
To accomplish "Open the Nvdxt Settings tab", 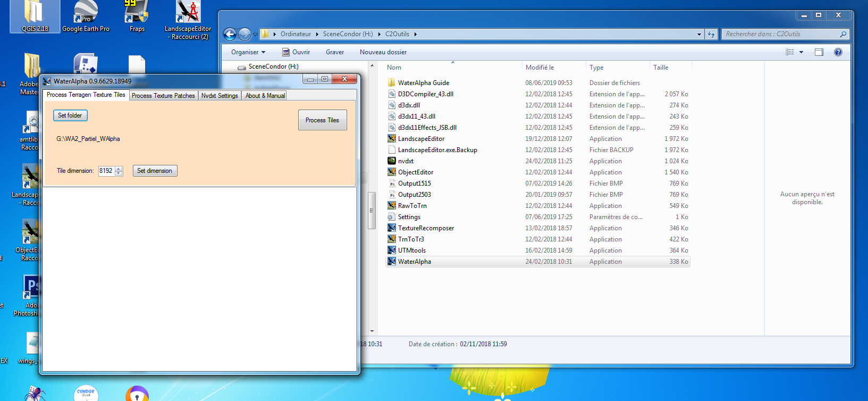I will pyautogui.click(x=220, y=96).
